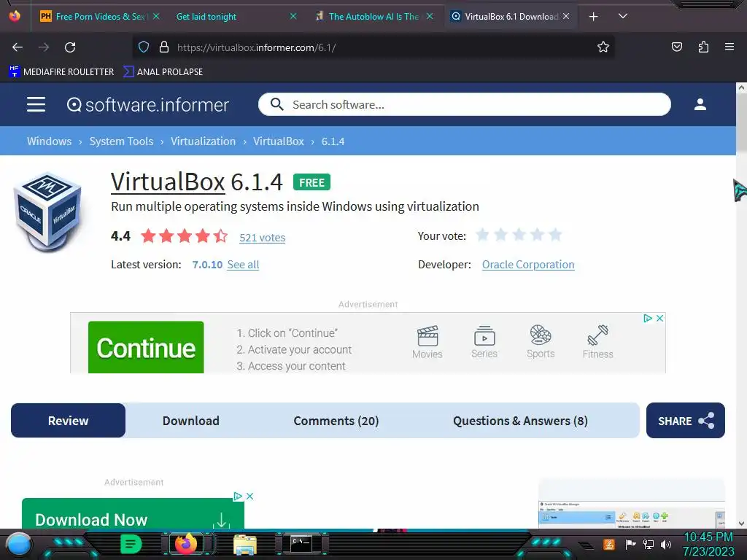Go back to the previous page
Image resolution: width=747 pixels, height=560 pixels.
(x=18, y=47)
